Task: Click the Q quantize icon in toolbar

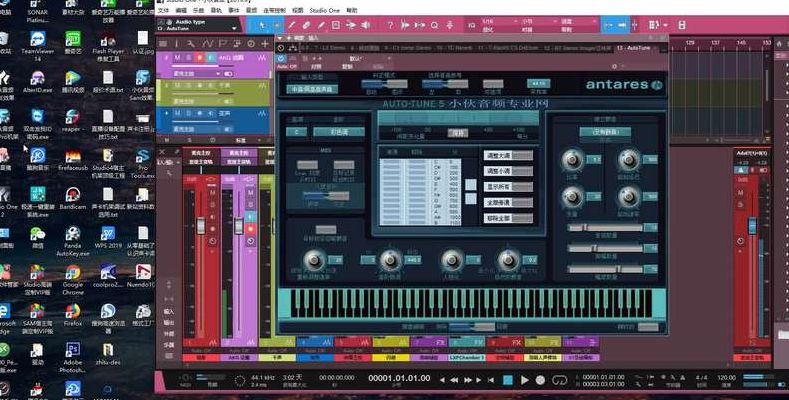Action: [x=434, y=25]
